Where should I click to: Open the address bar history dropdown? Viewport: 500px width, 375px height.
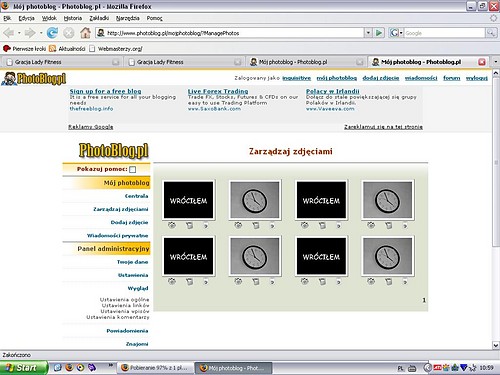368,33
